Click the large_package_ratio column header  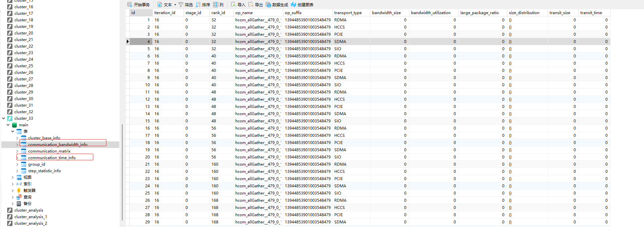coord(483,13)
